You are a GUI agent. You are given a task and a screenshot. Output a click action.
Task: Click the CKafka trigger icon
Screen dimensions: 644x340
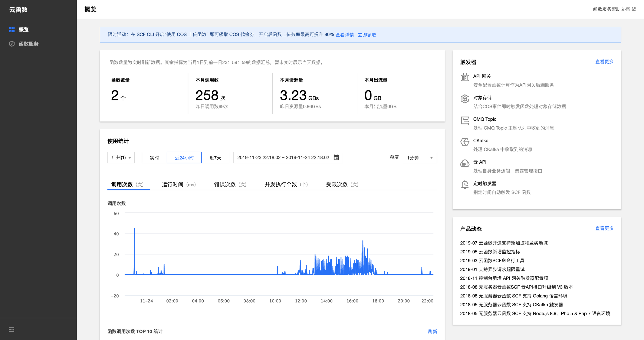465,142
